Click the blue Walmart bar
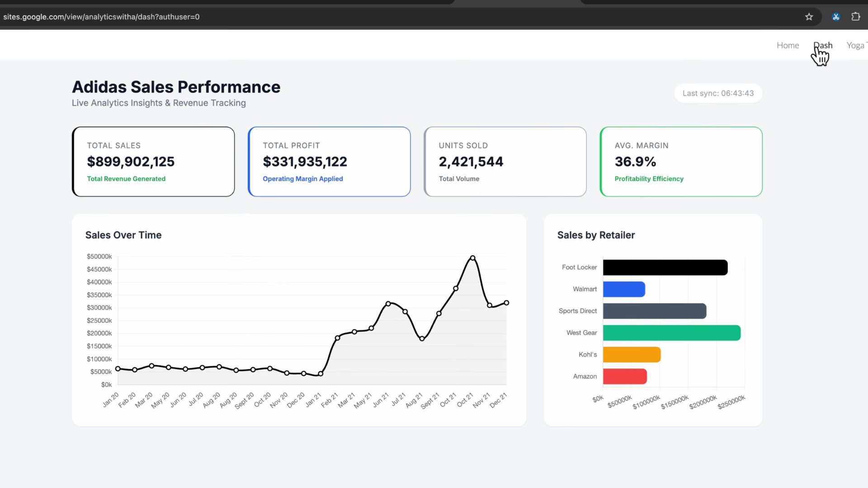The image size is (868, 488). 624,289
